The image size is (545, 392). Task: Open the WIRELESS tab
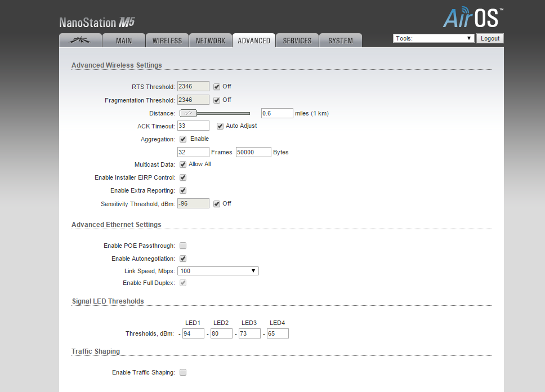[167, 41]
